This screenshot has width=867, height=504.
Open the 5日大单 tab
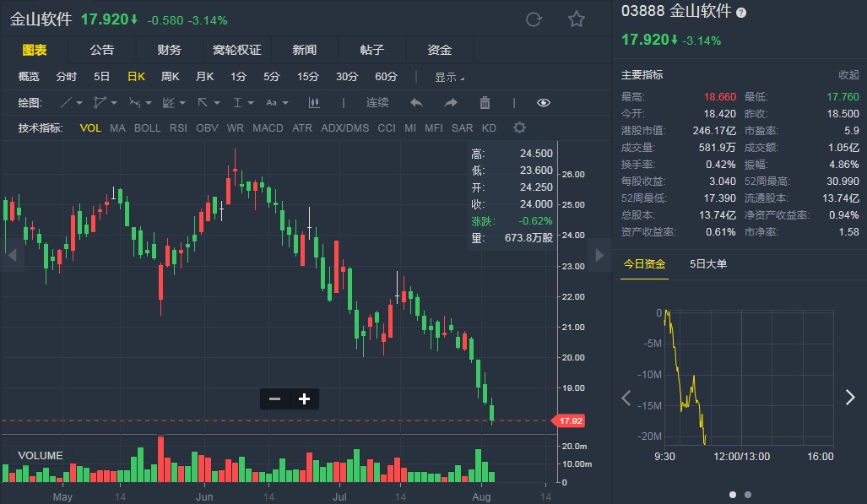tap(707, 264)
